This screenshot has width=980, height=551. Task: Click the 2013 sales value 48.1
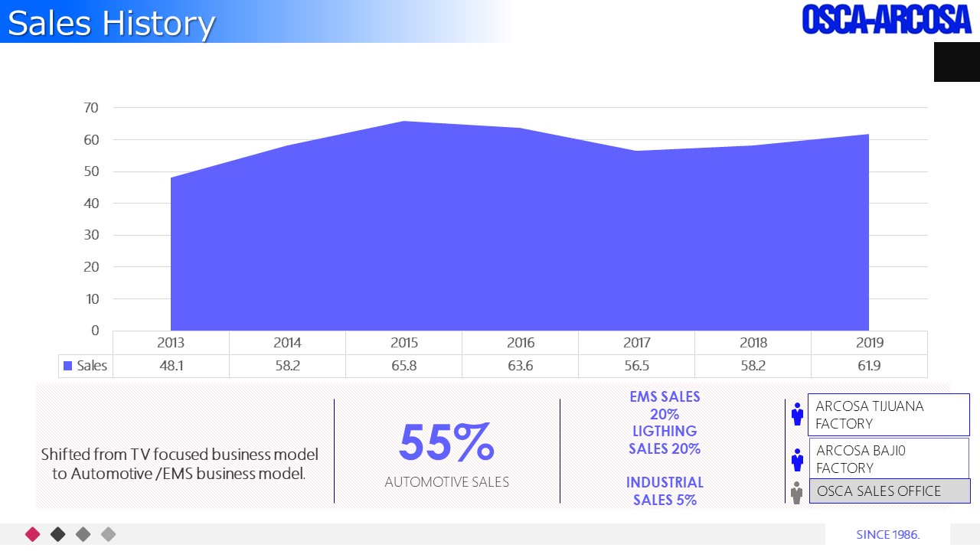tap(171, 366)
